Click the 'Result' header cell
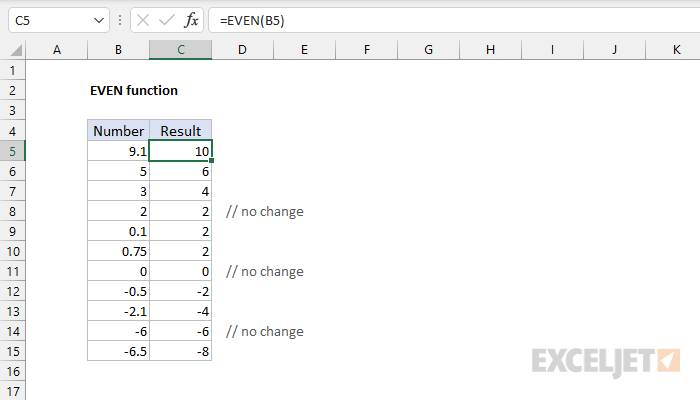700x400 pixels. [180, 131]
